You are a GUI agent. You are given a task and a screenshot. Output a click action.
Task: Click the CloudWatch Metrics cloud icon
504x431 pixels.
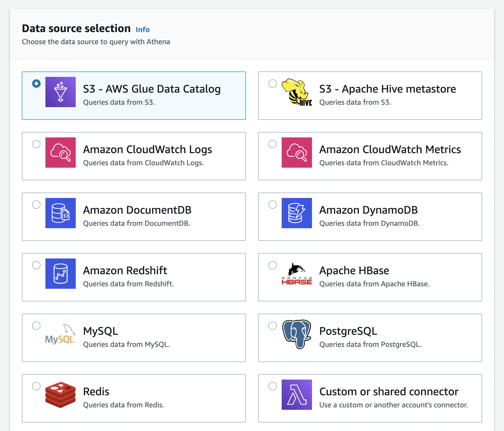[297, 153]
